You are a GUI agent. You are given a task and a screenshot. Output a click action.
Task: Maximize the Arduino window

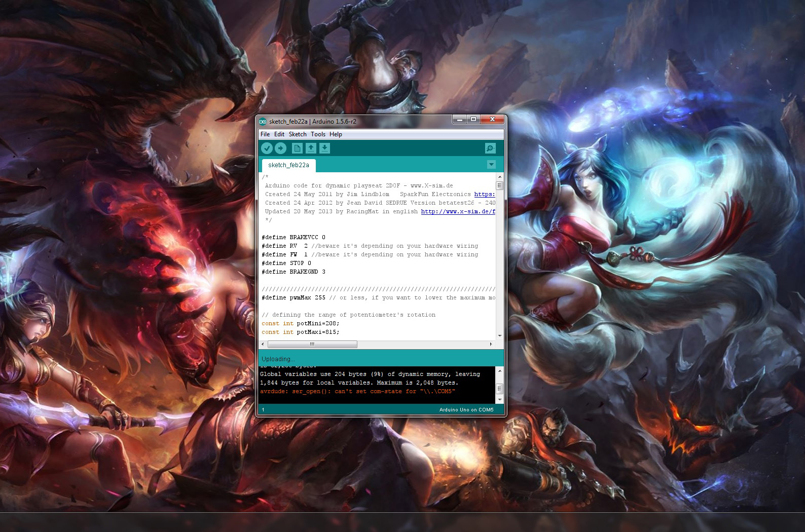pos(473,120)
